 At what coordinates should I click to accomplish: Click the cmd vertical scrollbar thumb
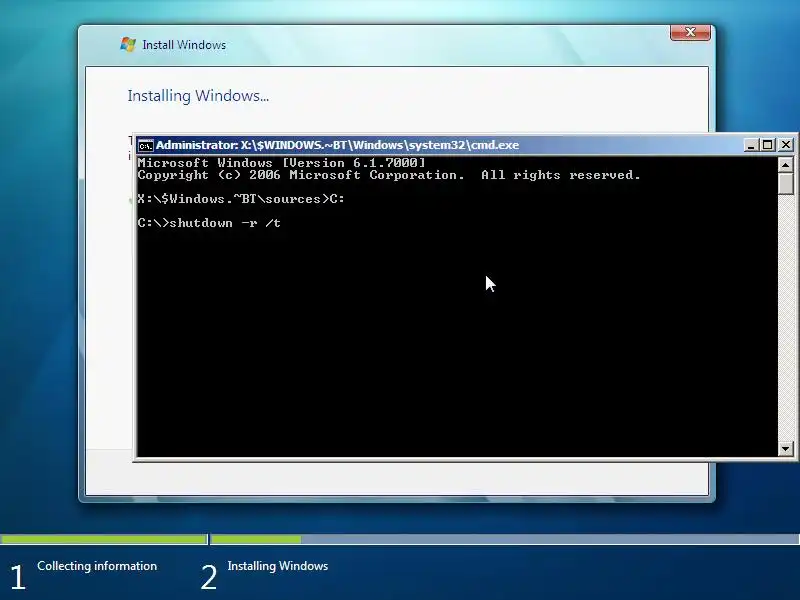point(785,183)
